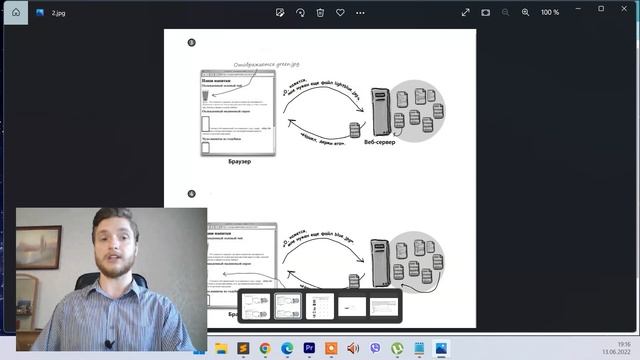Screen dimensions: 640x360
Task: Open the Notepad icon in taskbar
Action: pyautogui.click(x=419, y=348)
